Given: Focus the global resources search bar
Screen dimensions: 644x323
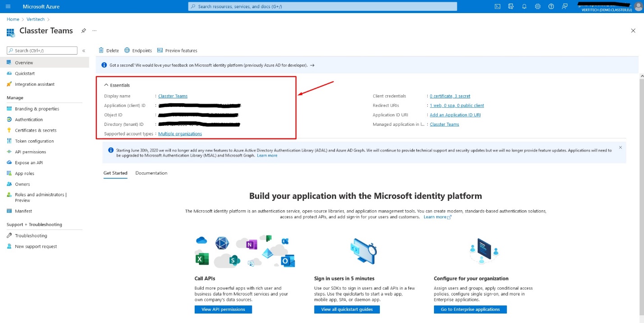Looking at the screenshot, I should pos(323,6).
